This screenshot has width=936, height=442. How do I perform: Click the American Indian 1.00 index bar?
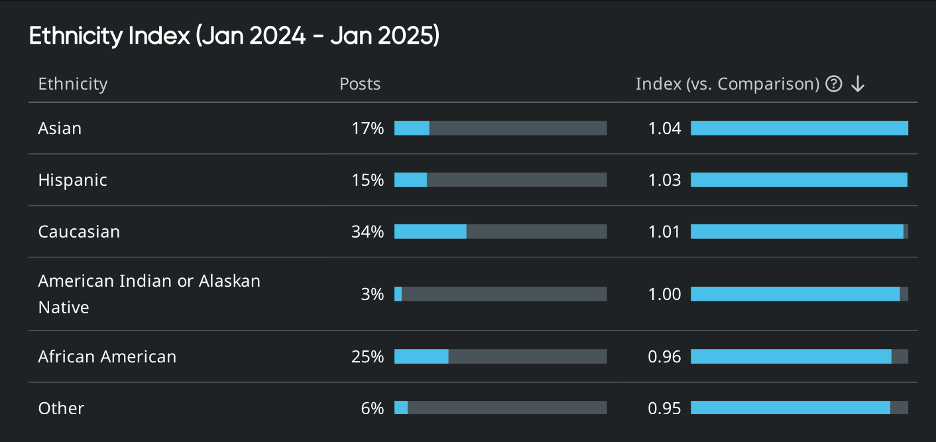(799, 294)
